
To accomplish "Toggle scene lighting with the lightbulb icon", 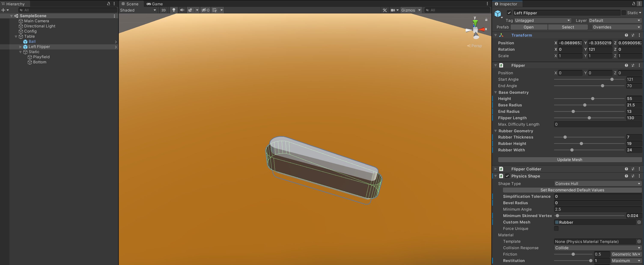I will tap(174, 10).
